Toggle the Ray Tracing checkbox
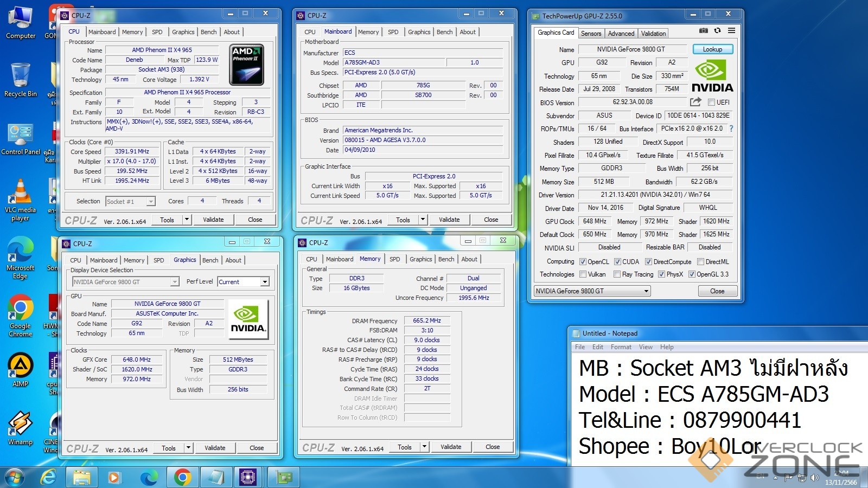The width and height of the screenshot is (868, 488). (x=617, y=274)
